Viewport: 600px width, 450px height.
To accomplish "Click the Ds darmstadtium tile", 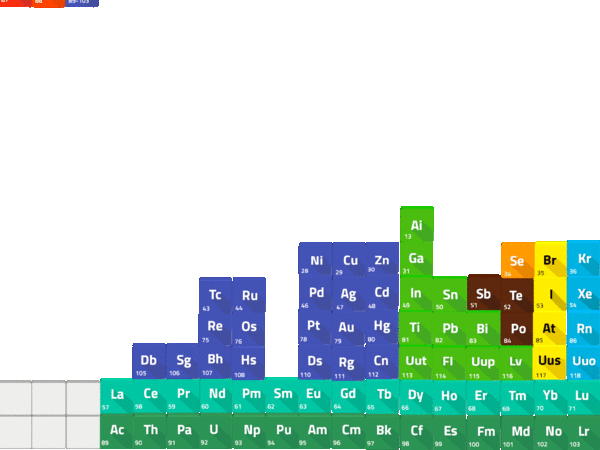I will click(x=315, y=362).
